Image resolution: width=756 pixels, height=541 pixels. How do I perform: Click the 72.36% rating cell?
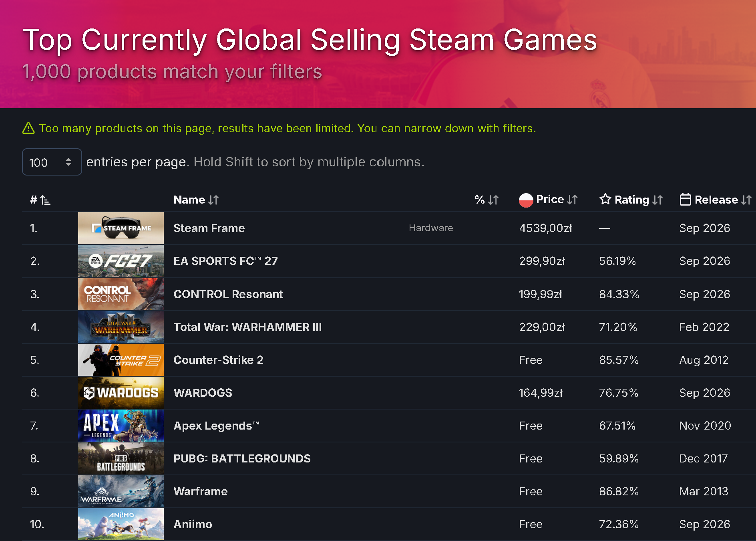tap(619, 524)
